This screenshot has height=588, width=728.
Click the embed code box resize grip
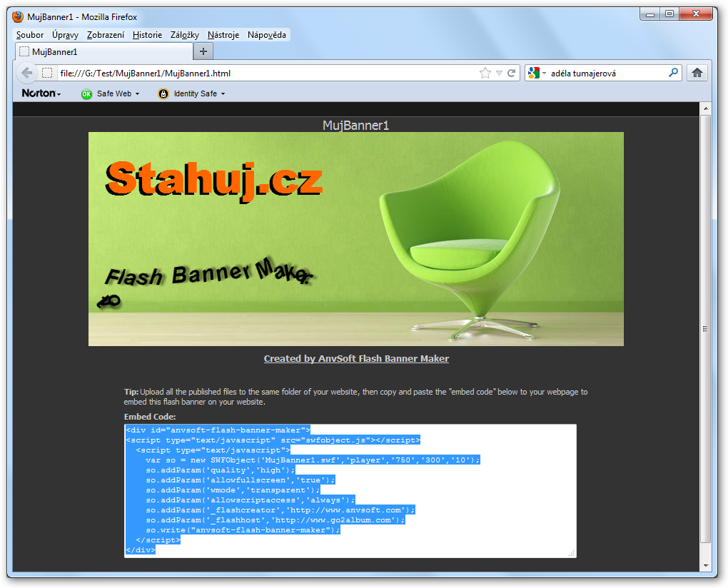click(x=572, y=553)
